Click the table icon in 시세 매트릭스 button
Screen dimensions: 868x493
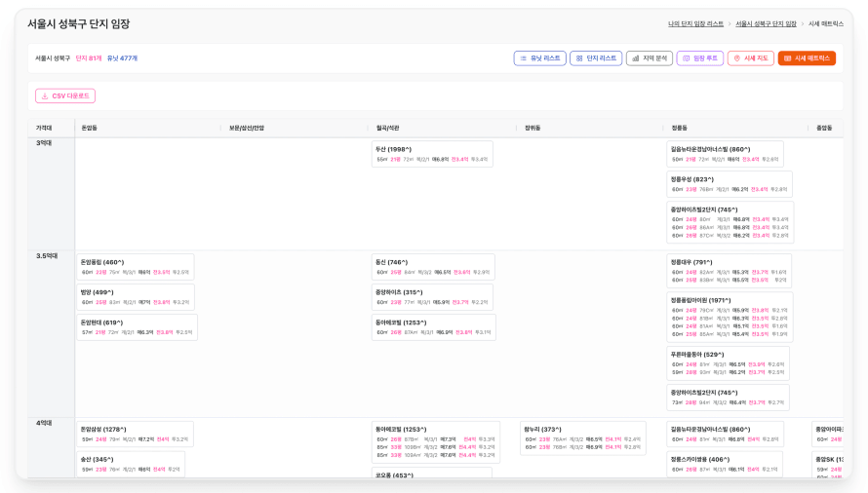coord(788,58)
